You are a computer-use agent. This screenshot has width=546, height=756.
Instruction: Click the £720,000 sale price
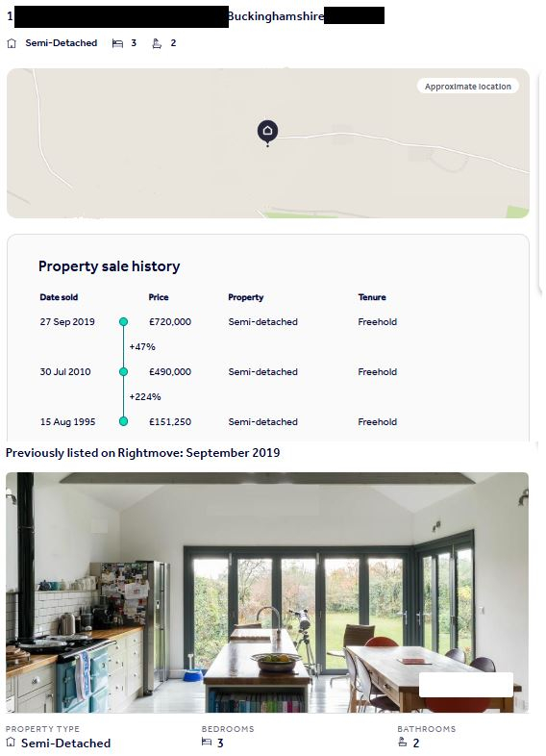click(170, 321)
